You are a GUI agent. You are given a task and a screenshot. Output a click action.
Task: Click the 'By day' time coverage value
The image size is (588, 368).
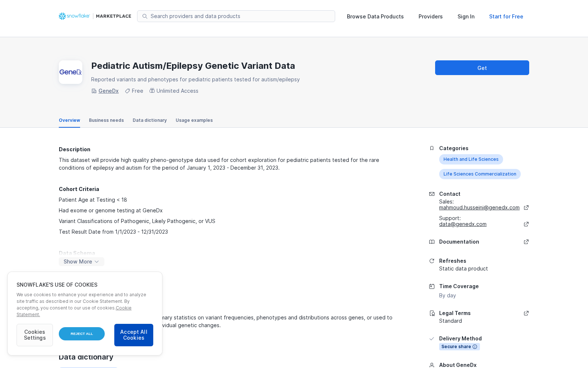(447, 296)
